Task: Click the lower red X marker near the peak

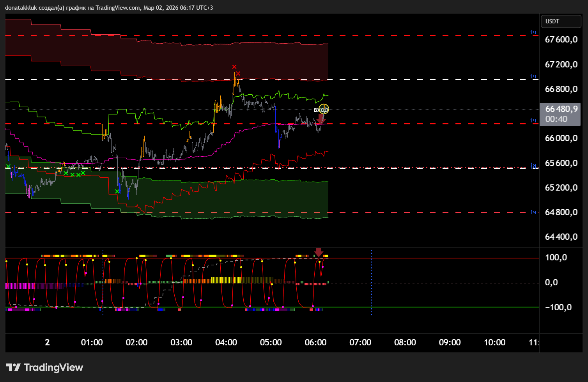Action: pos(238,74)
